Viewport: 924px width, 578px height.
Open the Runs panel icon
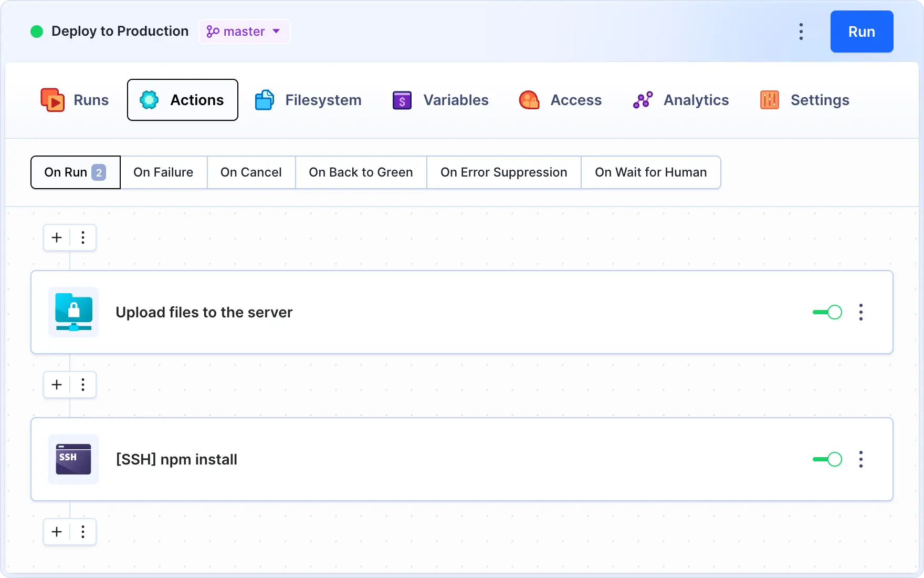[x=52, y=100]
